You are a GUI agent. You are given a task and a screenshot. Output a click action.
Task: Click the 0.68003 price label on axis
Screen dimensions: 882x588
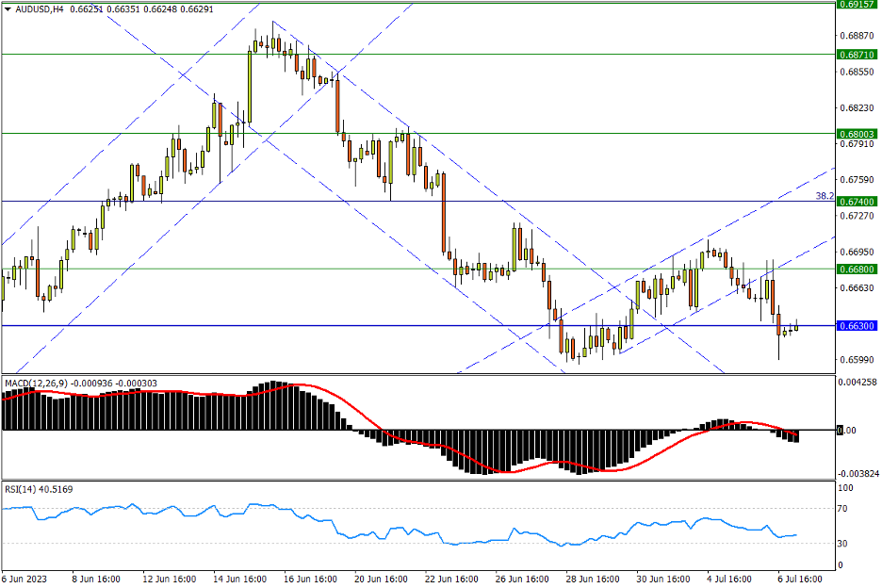coord(856,134)
